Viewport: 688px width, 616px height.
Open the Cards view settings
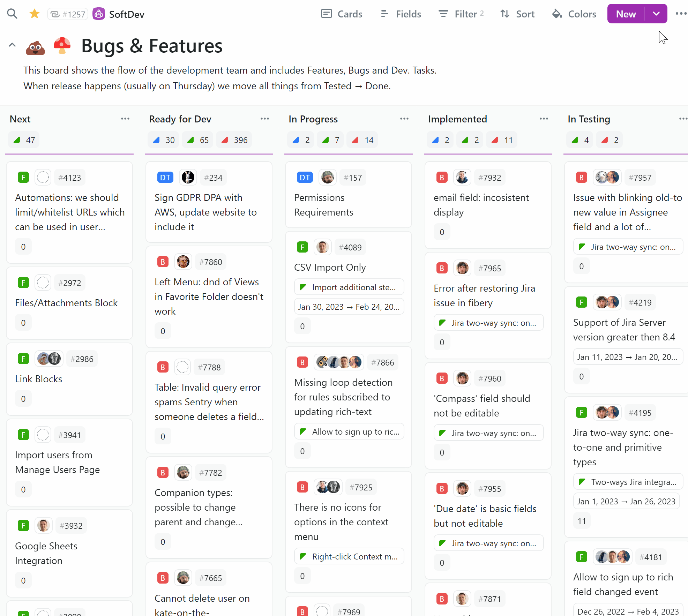(342, 14)
